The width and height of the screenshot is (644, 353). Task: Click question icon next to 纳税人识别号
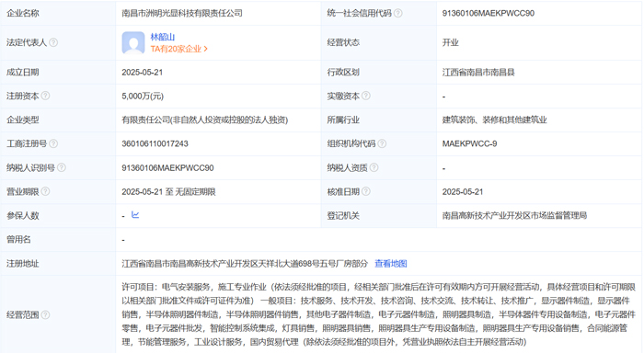click(x=62, y=167)
